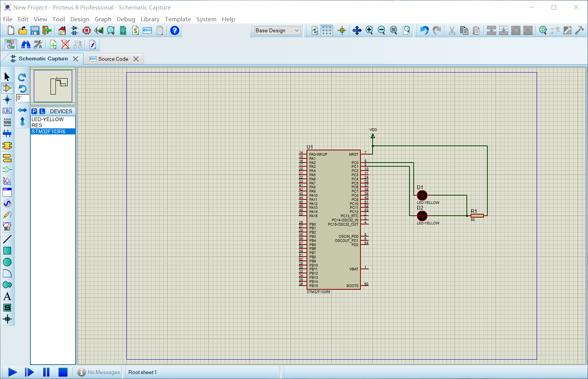Select the 2D text A tool
588x379 pixels.
(x=7, y=296)
